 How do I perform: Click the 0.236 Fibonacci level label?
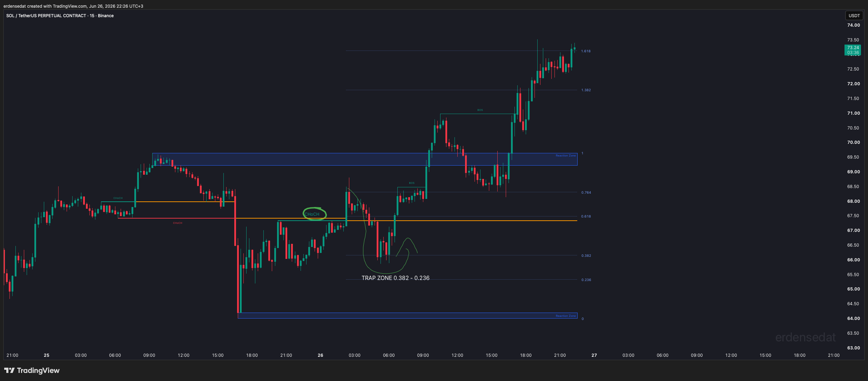click(586, 280)
